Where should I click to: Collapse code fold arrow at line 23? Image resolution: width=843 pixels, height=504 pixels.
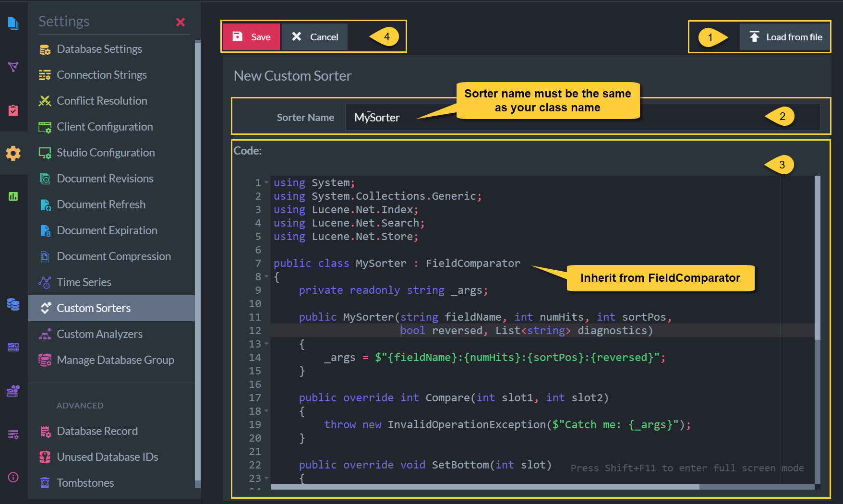[x=266, y=478]
